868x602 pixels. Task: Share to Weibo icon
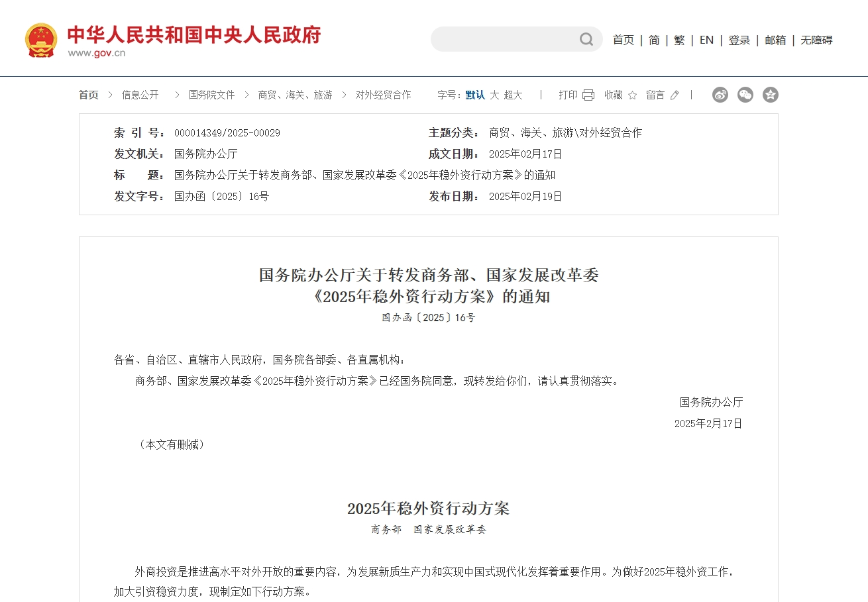[x=720, y=95]
